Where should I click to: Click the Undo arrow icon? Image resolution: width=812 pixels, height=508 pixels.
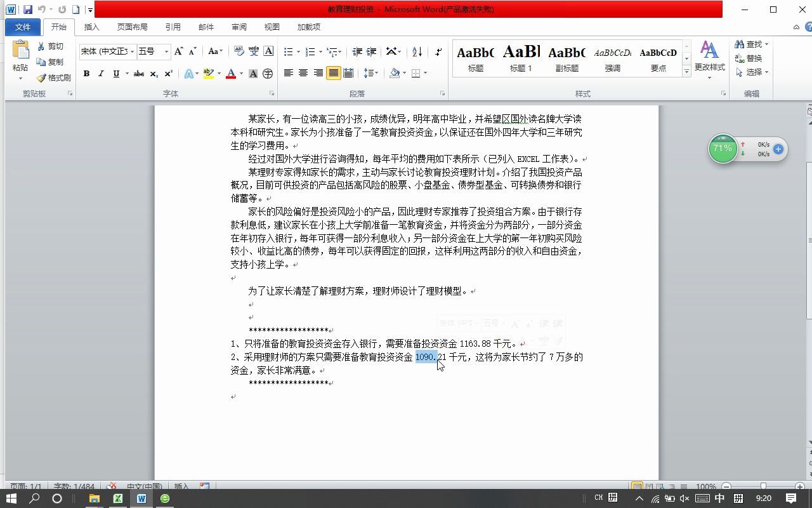pos(42,10)
